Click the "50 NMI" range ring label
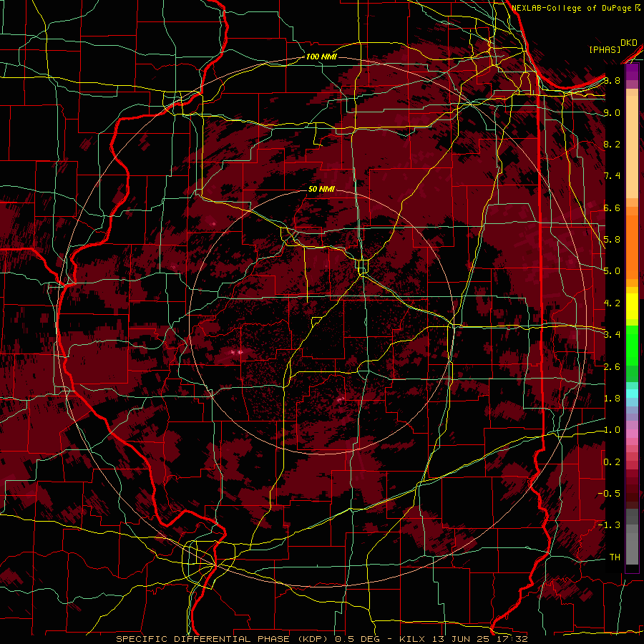644x644 pixels. coord(321,189)
